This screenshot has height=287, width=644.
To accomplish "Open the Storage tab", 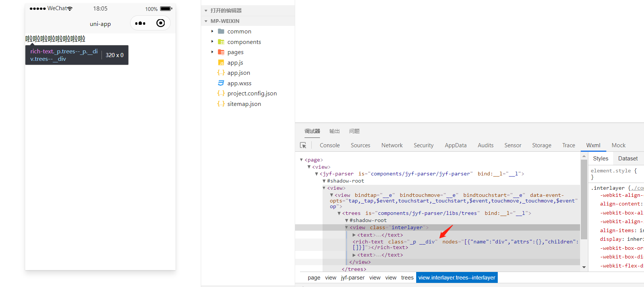I will [542, 145].
